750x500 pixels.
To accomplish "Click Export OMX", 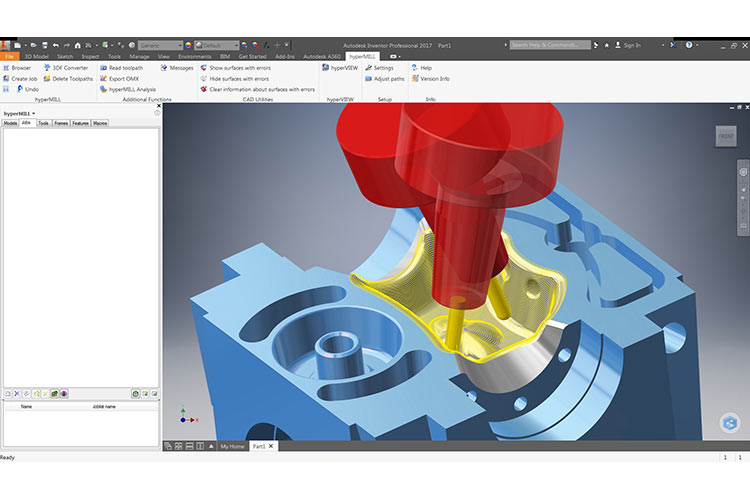I will pos(120,78).
